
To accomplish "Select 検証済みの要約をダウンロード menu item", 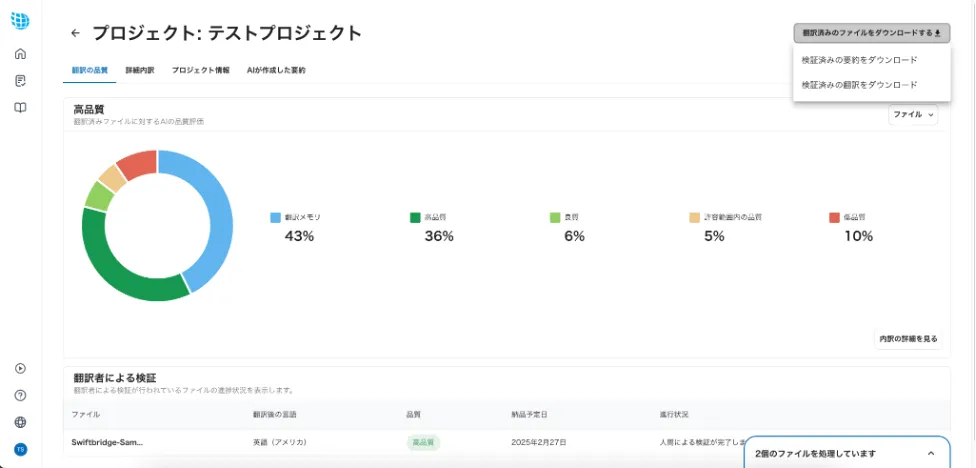I will point(859,60).
